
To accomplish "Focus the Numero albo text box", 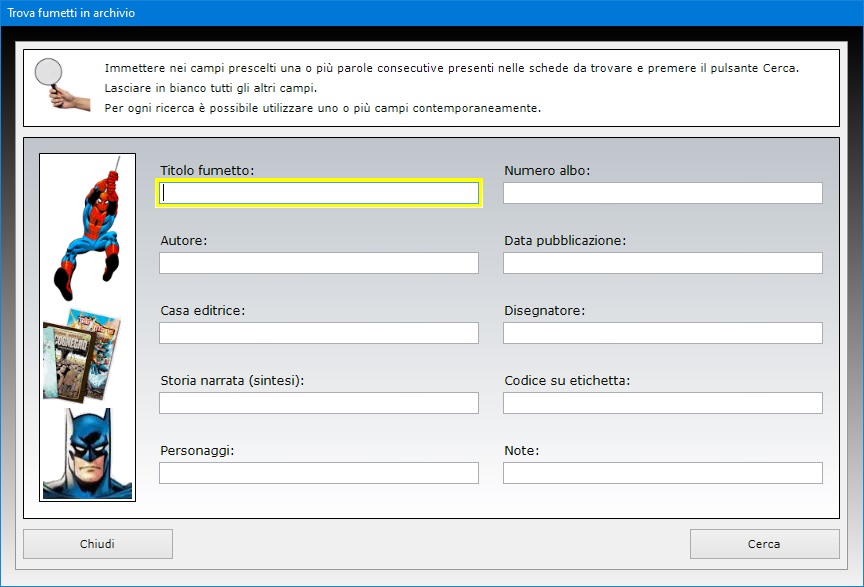I will click(663, 193).
